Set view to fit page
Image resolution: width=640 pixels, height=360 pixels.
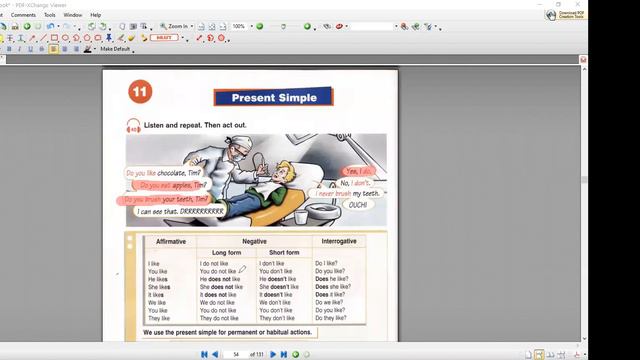tap(212, 27)
